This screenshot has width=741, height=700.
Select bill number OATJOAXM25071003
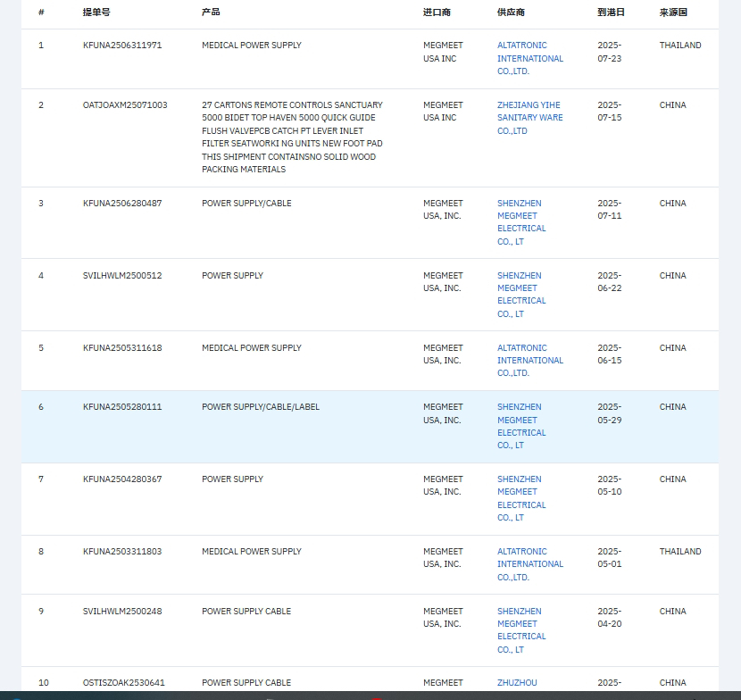(125, 105)
